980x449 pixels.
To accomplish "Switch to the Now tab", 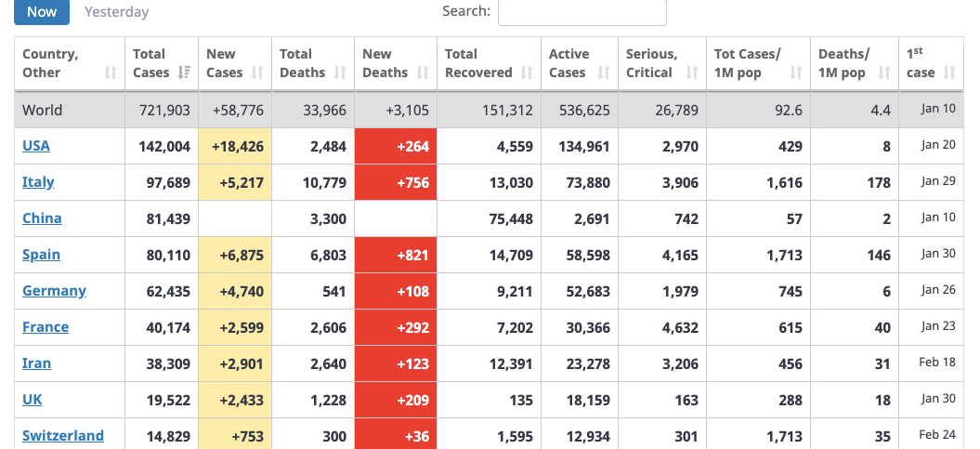I will point(42,12).
